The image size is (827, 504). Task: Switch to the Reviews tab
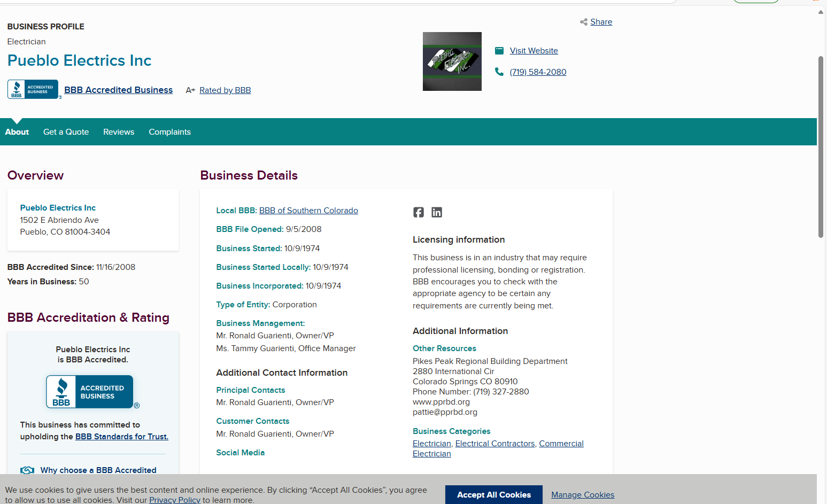tap(119, 132)
